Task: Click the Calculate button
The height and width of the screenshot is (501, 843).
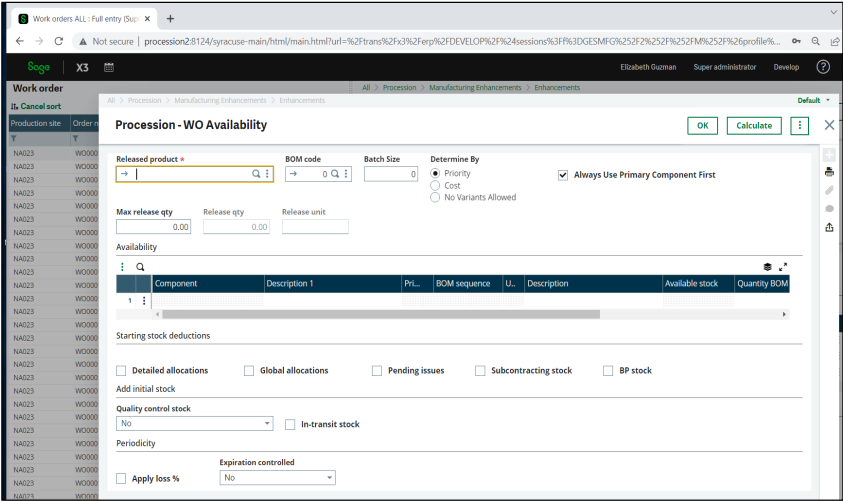Action: tap(754, 125)
